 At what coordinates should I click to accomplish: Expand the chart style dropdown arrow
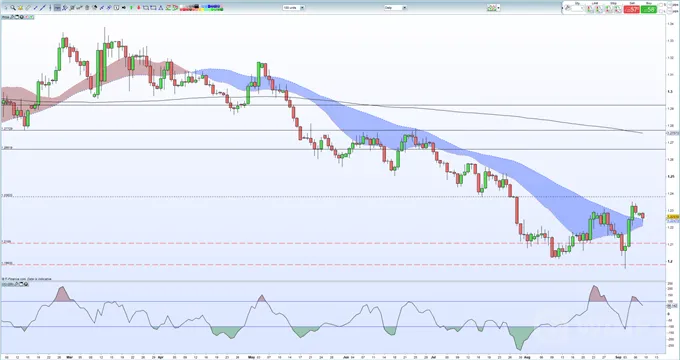tap(498, 7)
